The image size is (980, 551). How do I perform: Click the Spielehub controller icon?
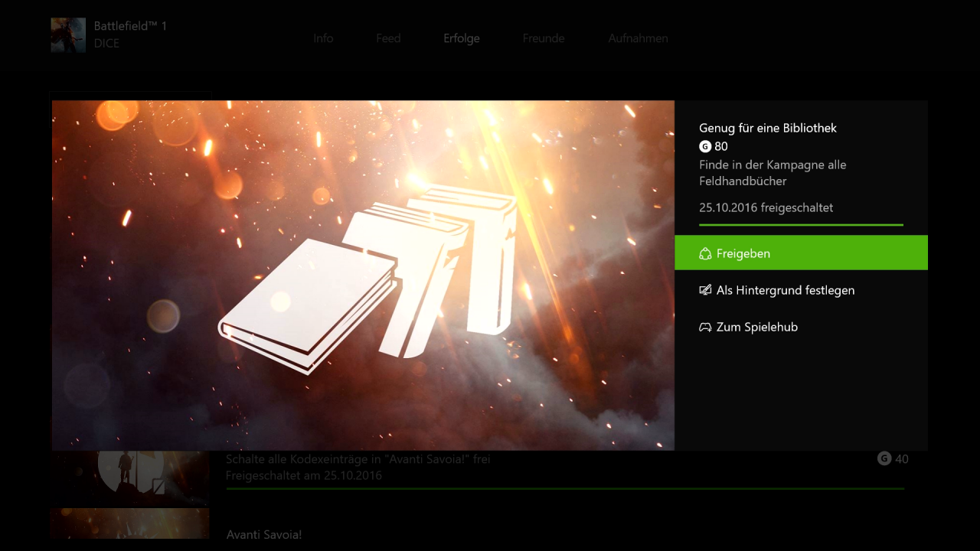point(705,327)
